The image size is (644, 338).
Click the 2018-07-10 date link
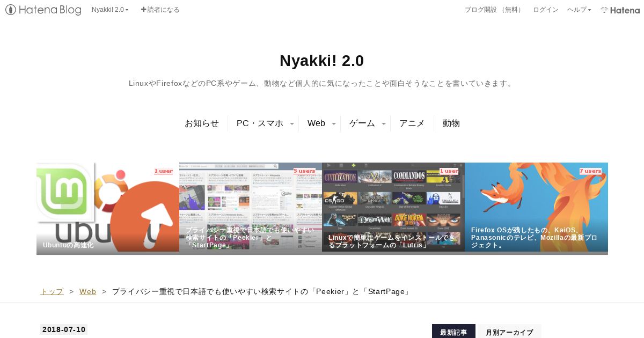64,329
